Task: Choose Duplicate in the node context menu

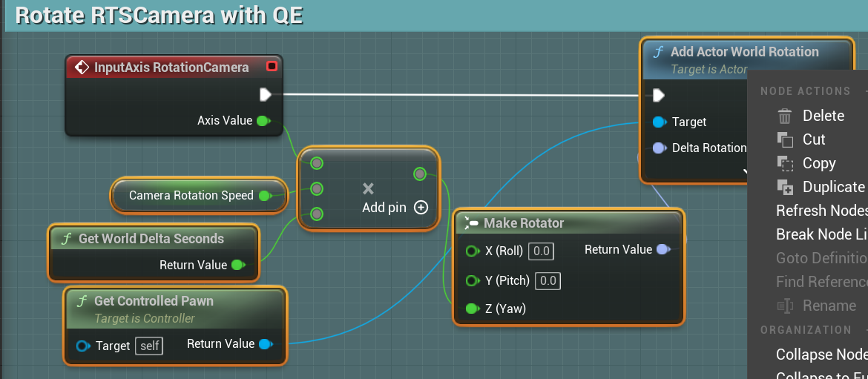Action: tap(834, 187)
